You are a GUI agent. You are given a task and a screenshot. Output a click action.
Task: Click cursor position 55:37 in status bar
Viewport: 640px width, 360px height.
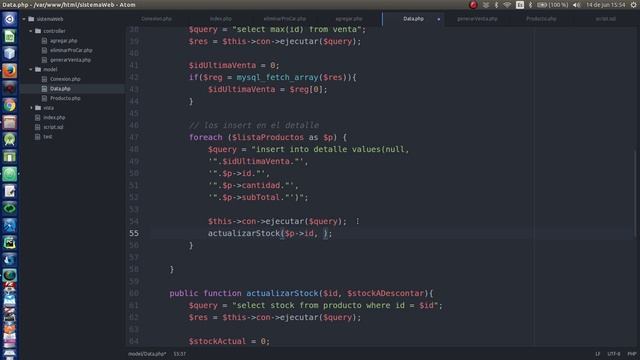[180, 354]
